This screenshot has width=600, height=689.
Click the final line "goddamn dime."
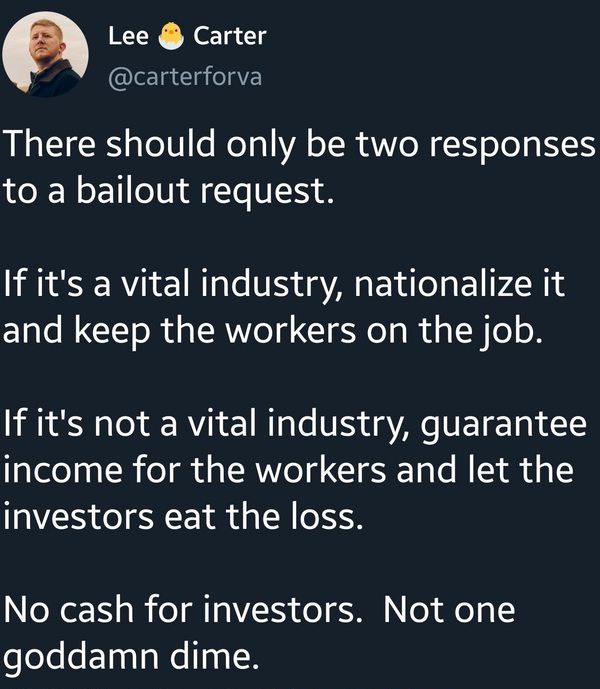click(131, 657)
